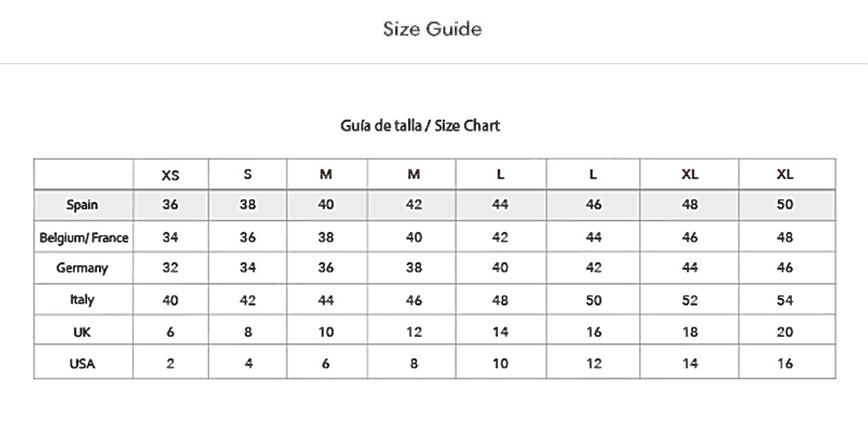
Task: Click the Guía de talla / Size Chart title
Action: (420, 126)
